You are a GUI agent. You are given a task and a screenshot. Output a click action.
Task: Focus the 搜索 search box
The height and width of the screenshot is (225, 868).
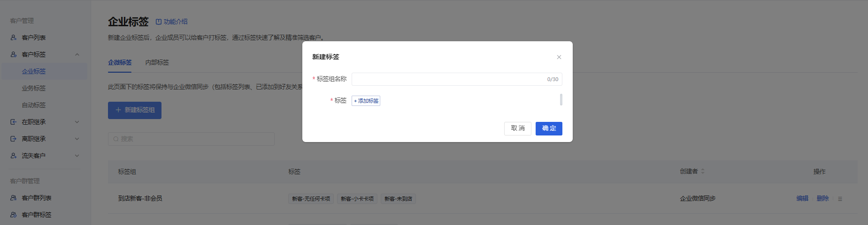coord(191,139)
